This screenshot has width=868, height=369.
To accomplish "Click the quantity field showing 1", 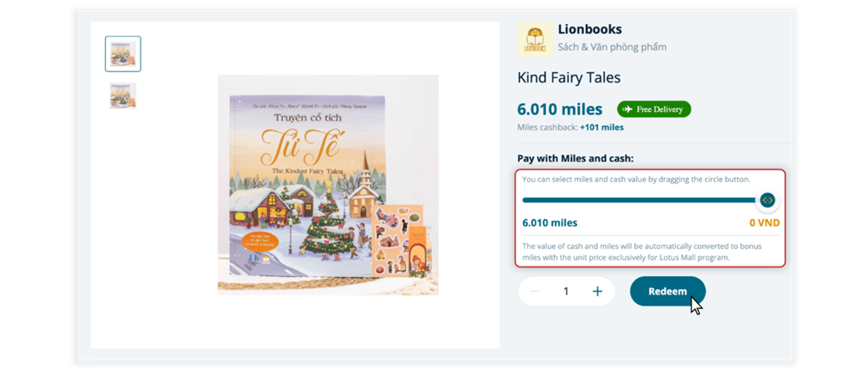I will (566, 292).
